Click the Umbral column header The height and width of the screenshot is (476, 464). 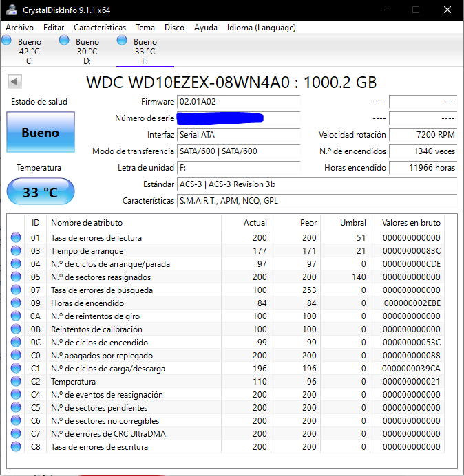pyautogui.click(x=345, y=222)
